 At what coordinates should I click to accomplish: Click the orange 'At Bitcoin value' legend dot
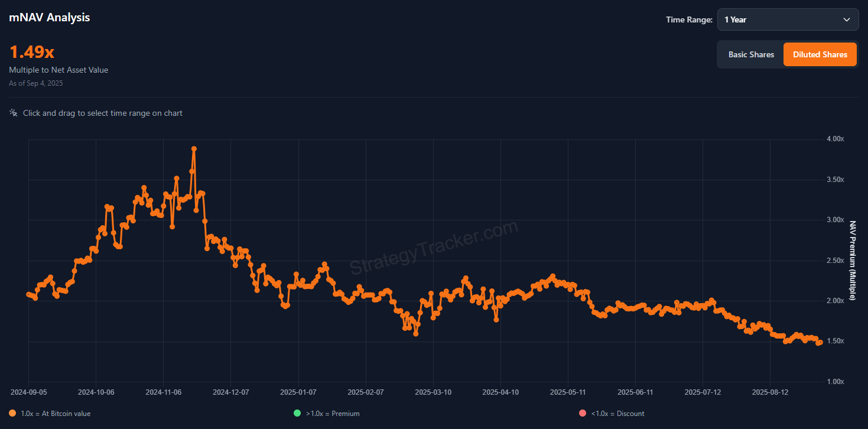tap(13, 414)
